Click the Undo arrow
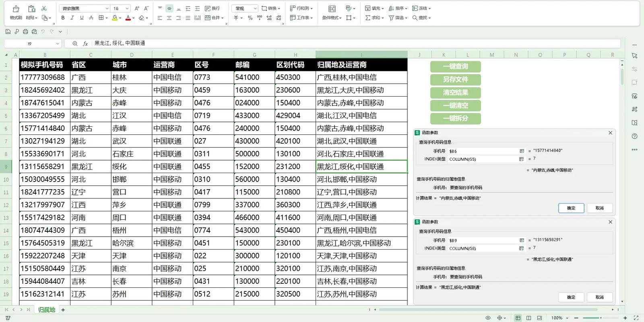The image size is (644, 322). click(x=43, y=31)
